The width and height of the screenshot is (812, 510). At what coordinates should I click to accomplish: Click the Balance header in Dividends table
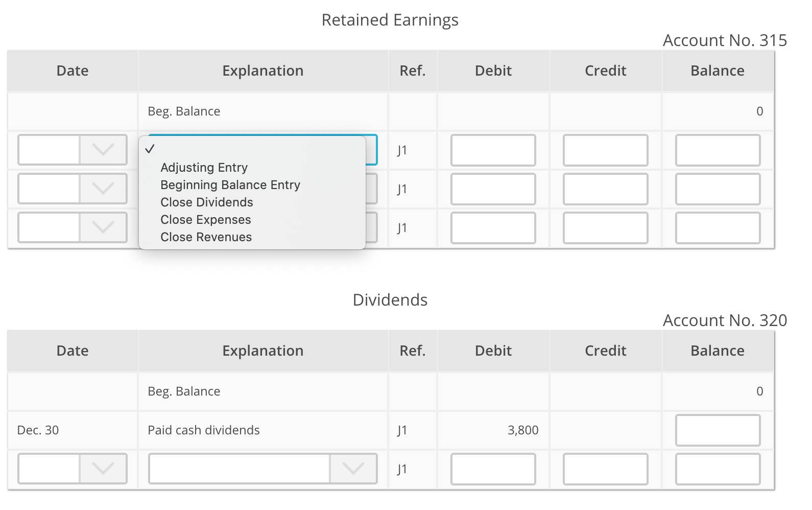pos(718,351)
